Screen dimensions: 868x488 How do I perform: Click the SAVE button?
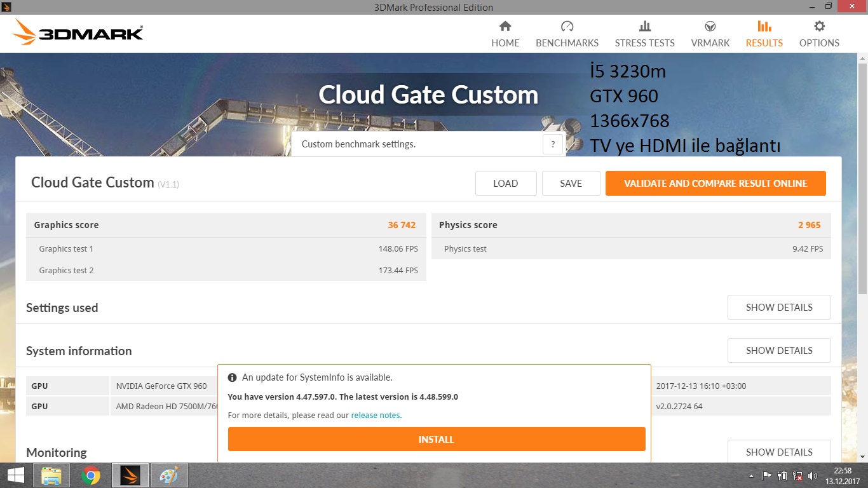pos(571,183)
